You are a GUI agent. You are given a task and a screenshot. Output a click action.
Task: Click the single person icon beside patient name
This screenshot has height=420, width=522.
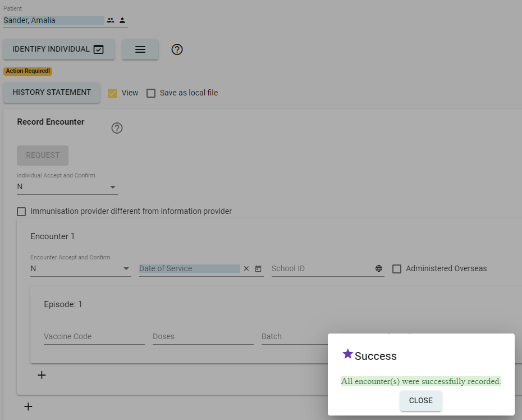(x=122, y=20)
